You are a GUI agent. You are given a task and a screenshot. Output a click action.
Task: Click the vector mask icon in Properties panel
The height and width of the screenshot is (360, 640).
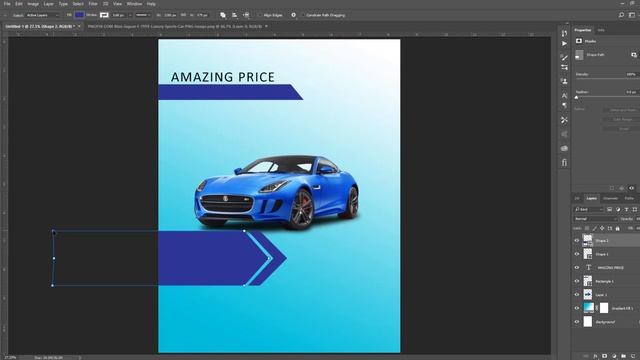click(x=579, y=41)
